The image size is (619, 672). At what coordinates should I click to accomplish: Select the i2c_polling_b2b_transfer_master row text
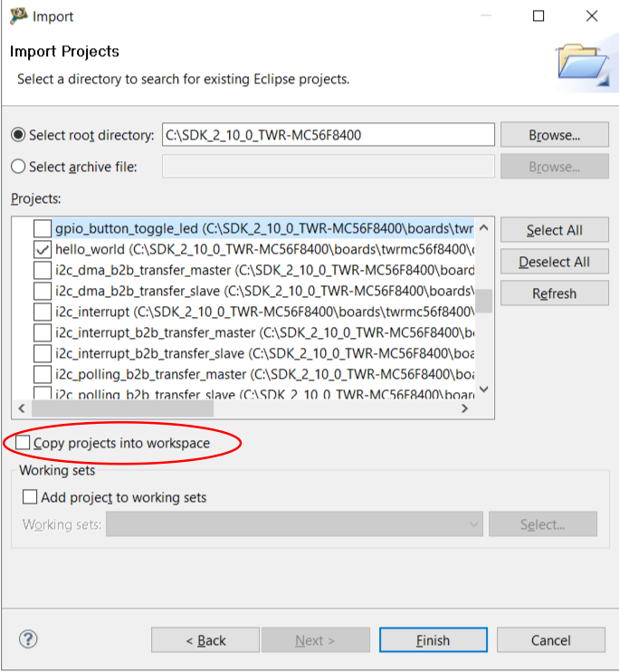click(x=264, y=374)
